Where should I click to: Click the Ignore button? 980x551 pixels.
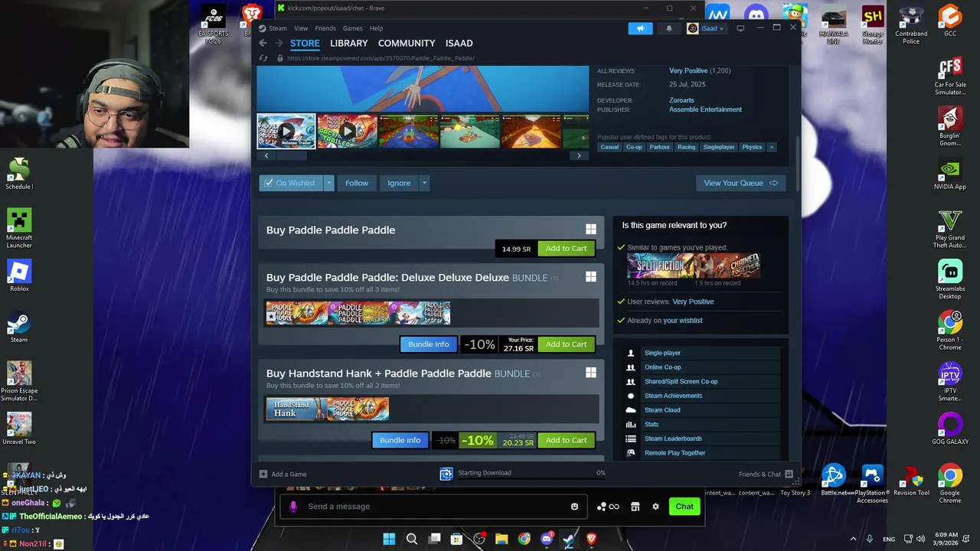pyautogui.click(x=399, y=183)
